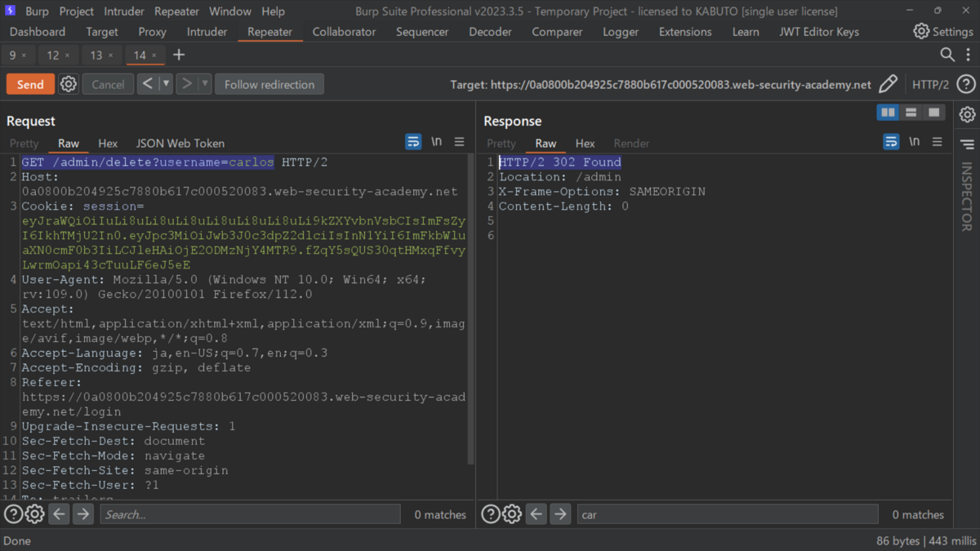Open the request JSON Web Token tab

coord(180,143)
